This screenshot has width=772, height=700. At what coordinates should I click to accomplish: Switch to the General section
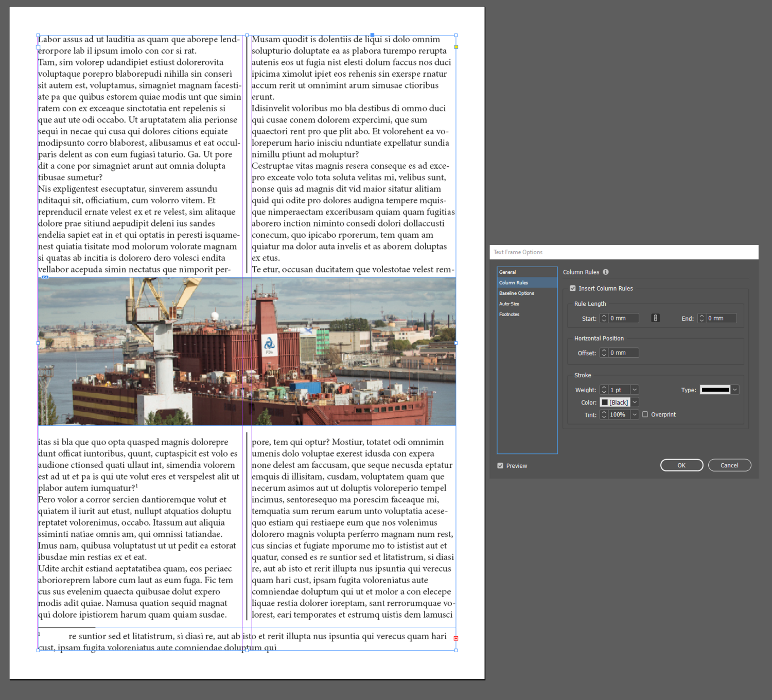pyautogui.click(x=507, y=272)
